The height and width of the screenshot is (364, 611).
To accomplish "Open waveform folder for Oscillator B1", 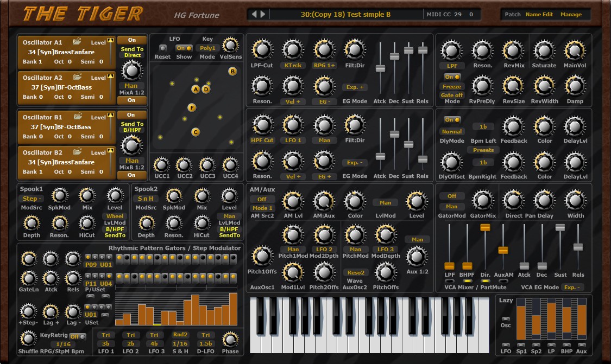I will tap(78, 116).
